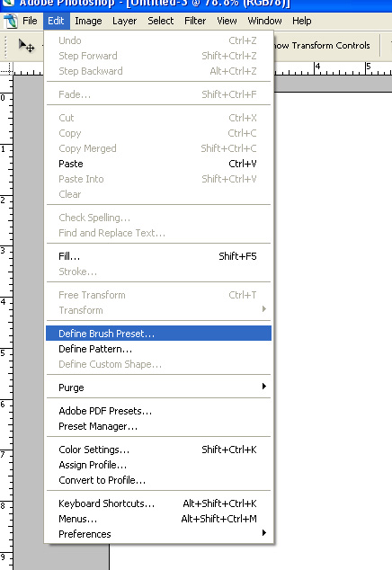Viewport: 392px width, 570px height.
Task: Click the greyed-out Fade... entry
Action: pos(158,94)
